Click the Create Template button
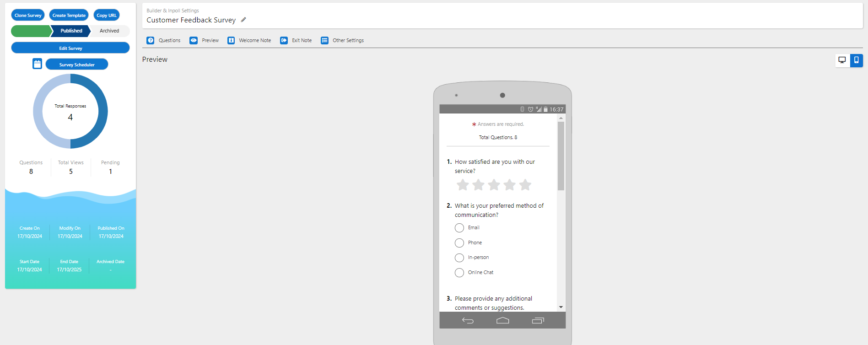 [69, 15]
